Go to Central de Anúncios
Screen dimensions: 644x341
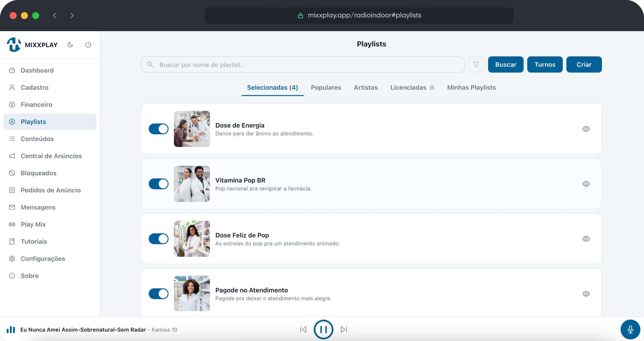(x=50, y=156)
